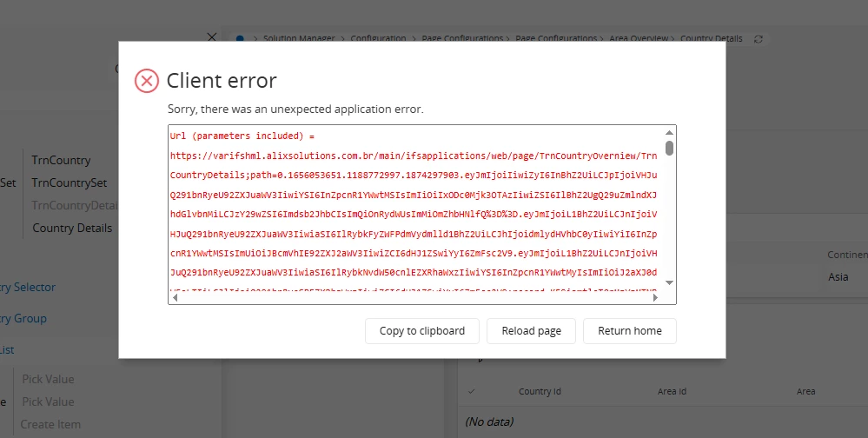Select the greyed TrnCountryDetails entry in side panel
This screenshot has width=868, height=438.
click(75, 205)
